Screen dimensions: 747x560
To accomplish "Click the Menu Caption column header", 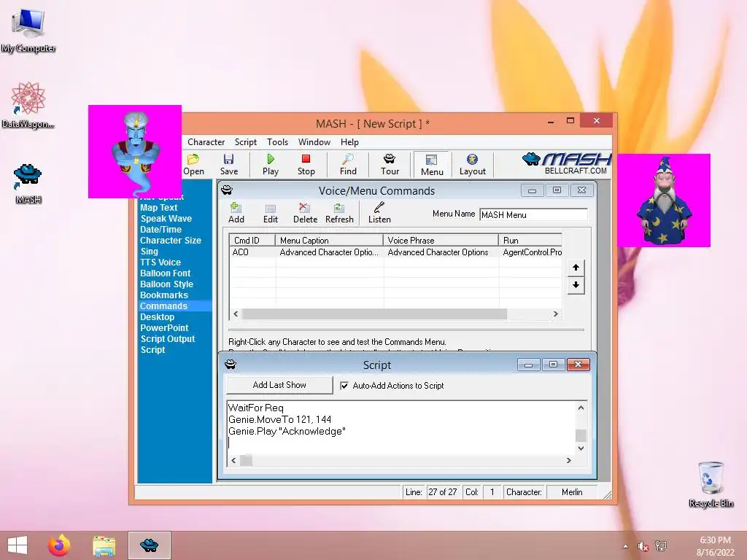I will point(330,240).
